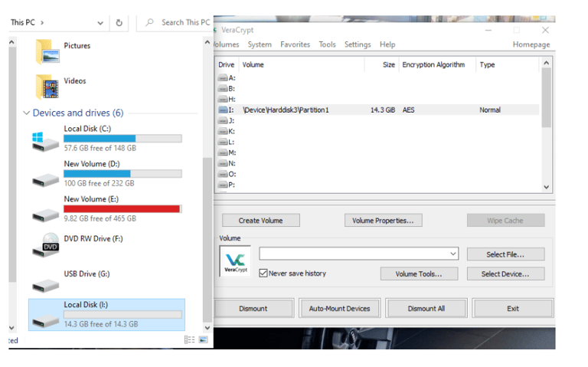Click the Select Device button

coord(505,274)
